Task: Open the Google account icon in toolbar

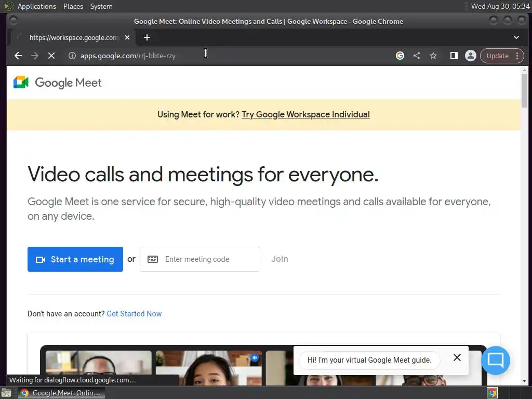Action: 400,56
